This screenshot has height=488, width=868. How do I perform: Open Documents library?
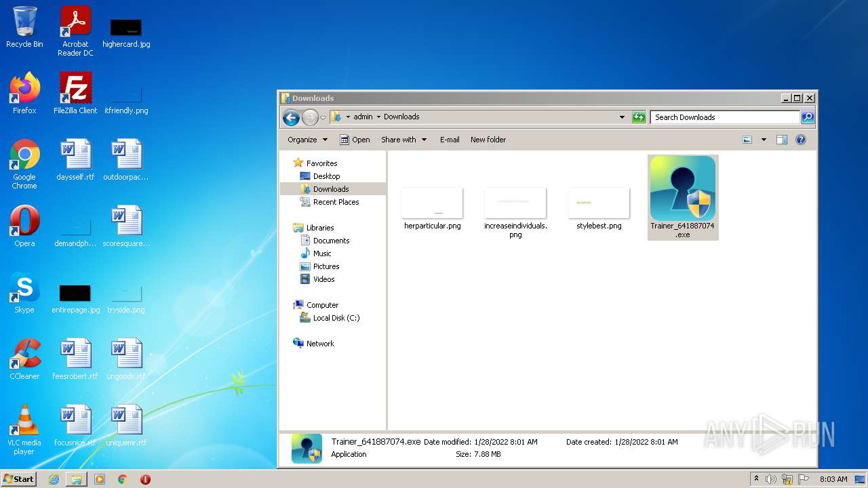(331, 241)
